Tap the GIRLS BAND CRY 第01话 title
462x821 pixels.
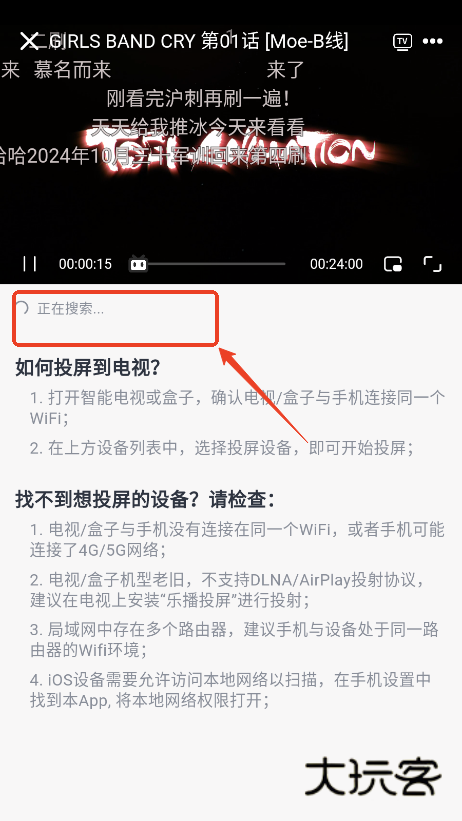pyautogui.click(x=199, y=41)
